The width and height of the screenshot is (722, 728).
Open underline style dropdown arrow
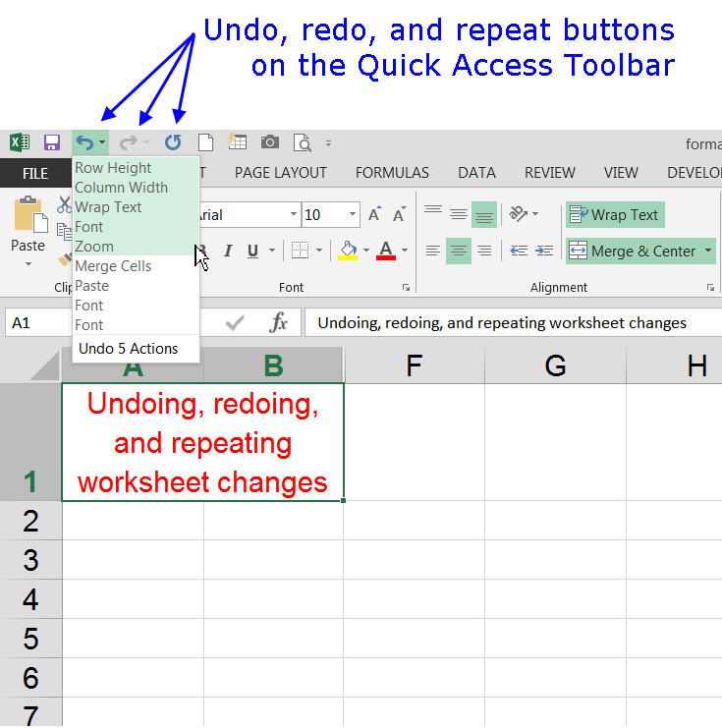click(272, 251)
